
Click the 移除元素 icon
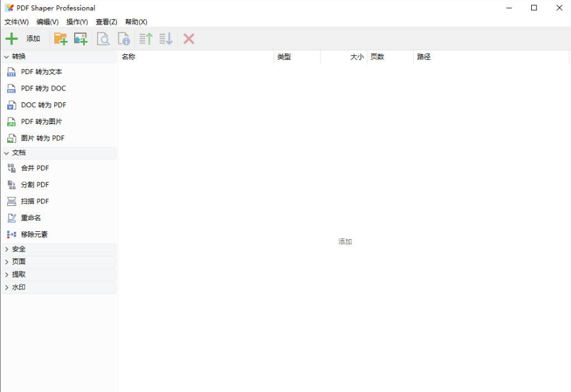[x=11, y=235]
